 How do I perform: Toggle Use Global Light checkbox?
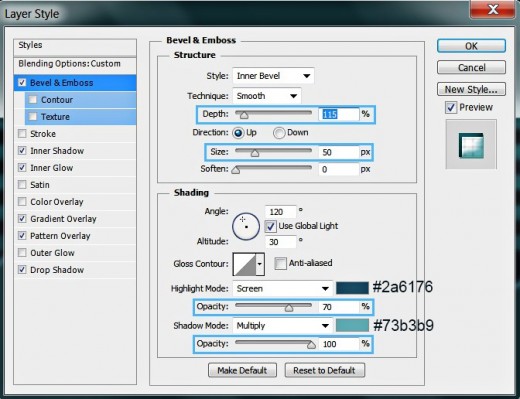coord(270,226)
